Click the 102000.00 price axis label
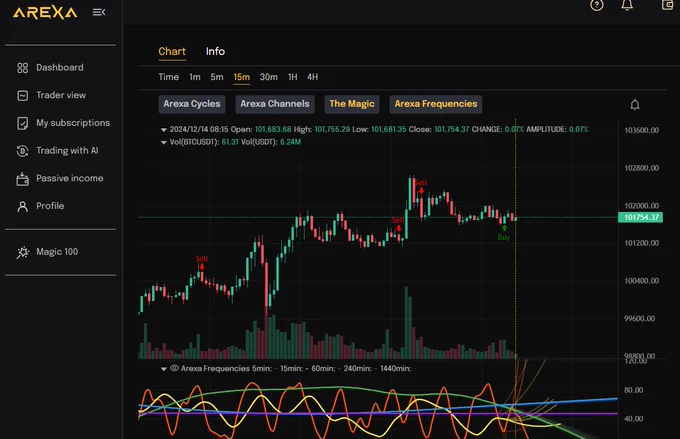The width and height of the screenshot is (680, 439). coord(641,206)
